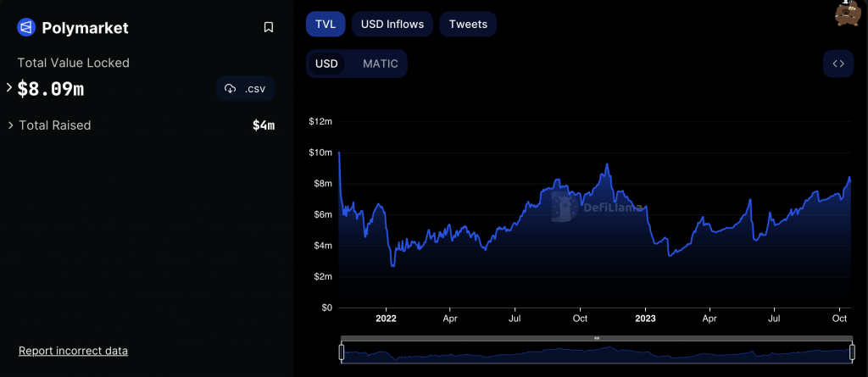Click the Total Raised label
The width and height of the screenshot is (868, 377).
[55, 125]
